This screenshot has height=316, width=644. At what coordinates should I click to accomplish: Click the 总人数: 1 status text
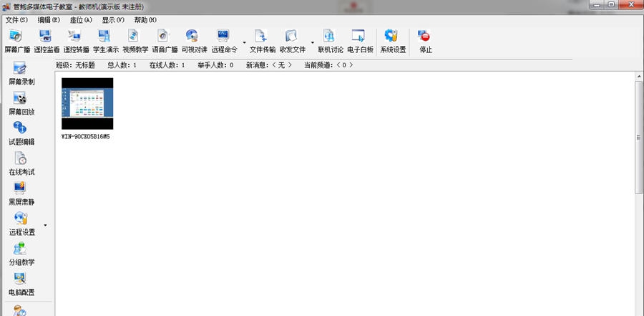(122, 65)
